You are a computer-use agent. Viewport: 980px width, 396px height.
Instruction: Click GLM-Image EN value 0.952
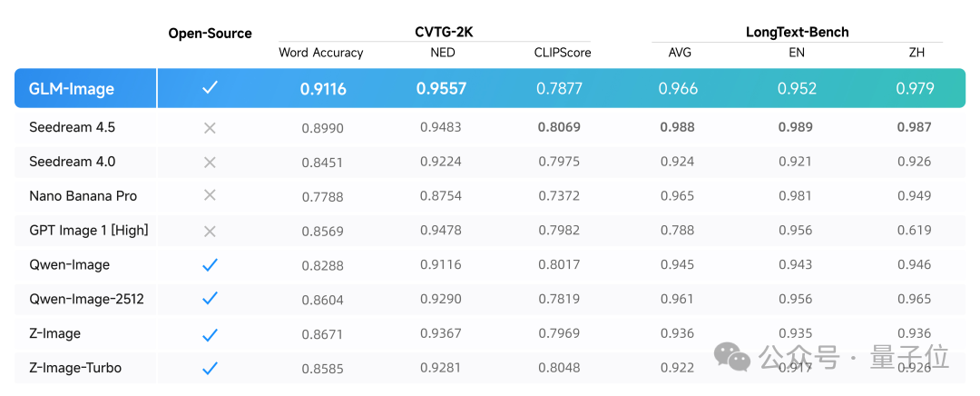797,89
